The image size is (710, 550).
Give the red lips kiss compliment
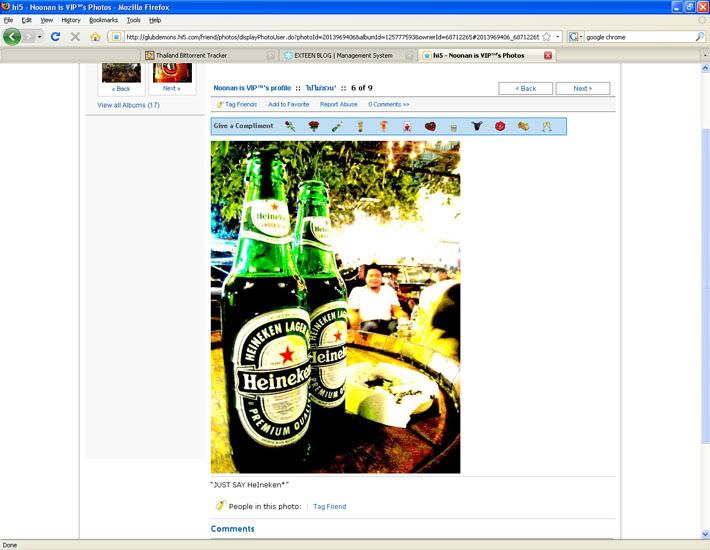click(x=500, y=126)
